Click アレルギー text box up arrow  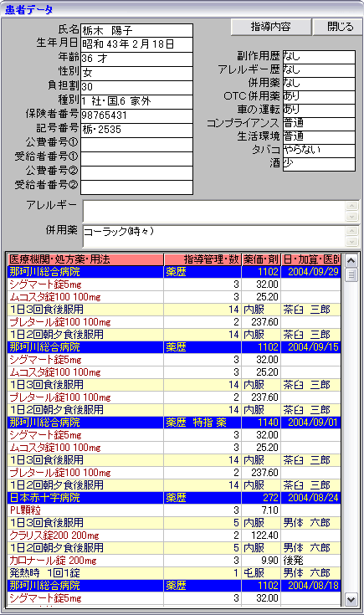click(351, 206)
